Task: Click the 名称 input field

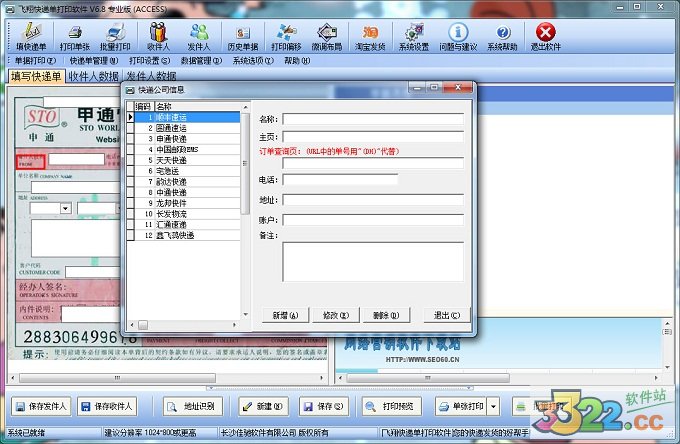Action: (373, 119)
